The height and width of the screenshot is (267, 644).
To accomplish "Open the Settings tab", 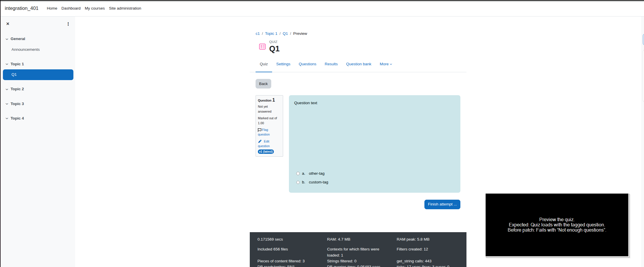I will (283, 64).
